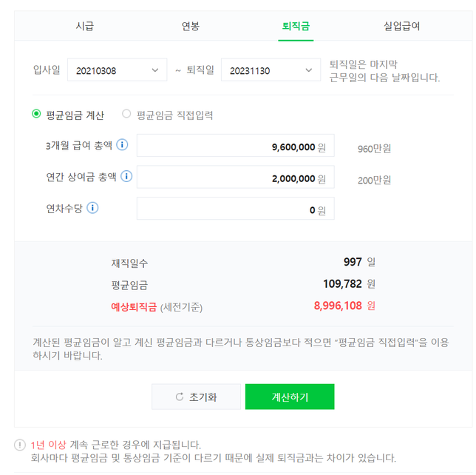Open the 연차수당 info tooltip icon

[x=92, y=208]
